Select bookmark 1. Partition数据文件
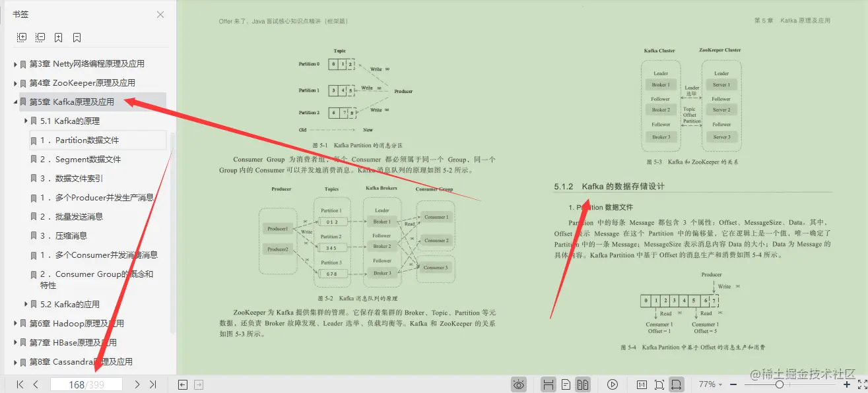868x393 pixels. 79,140
